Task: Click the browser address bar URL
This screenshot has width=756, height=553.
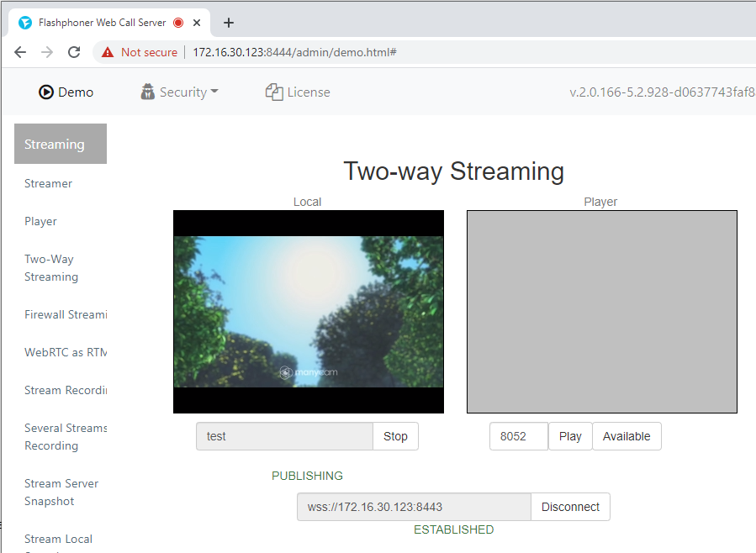Action: [294, 52]
